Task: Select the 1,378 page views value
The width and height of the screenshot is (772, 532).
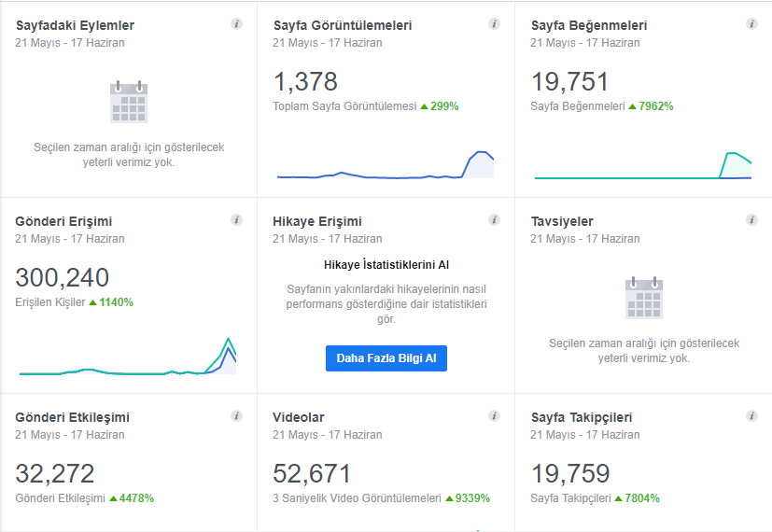Action: pos(305,82)
